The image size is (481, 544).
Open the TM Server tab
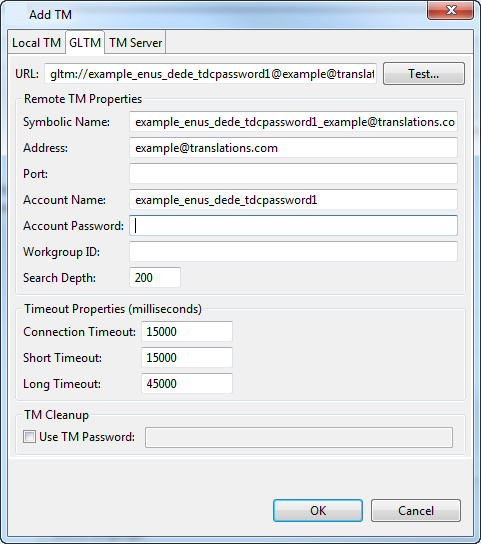click(x=135, y=43)
